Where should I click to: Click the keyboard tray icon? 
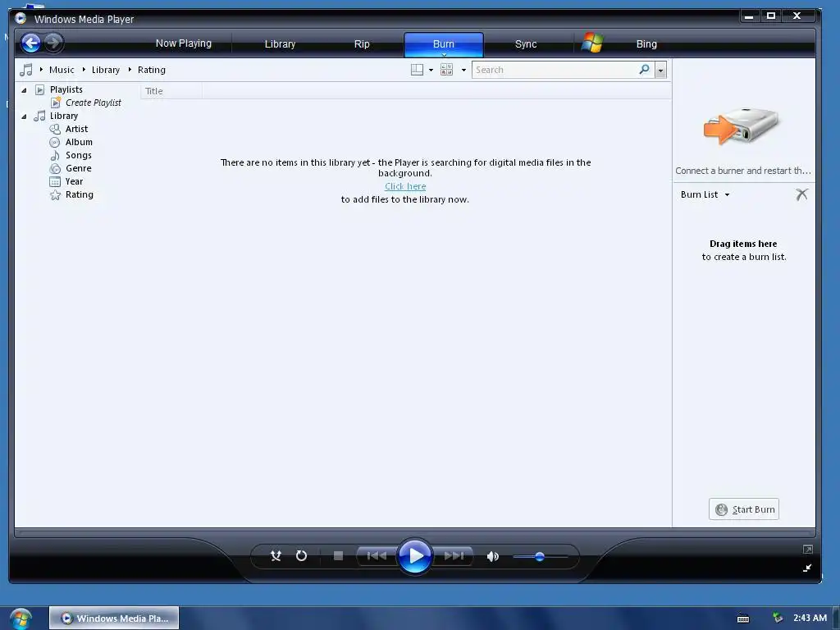click(743, 619)
